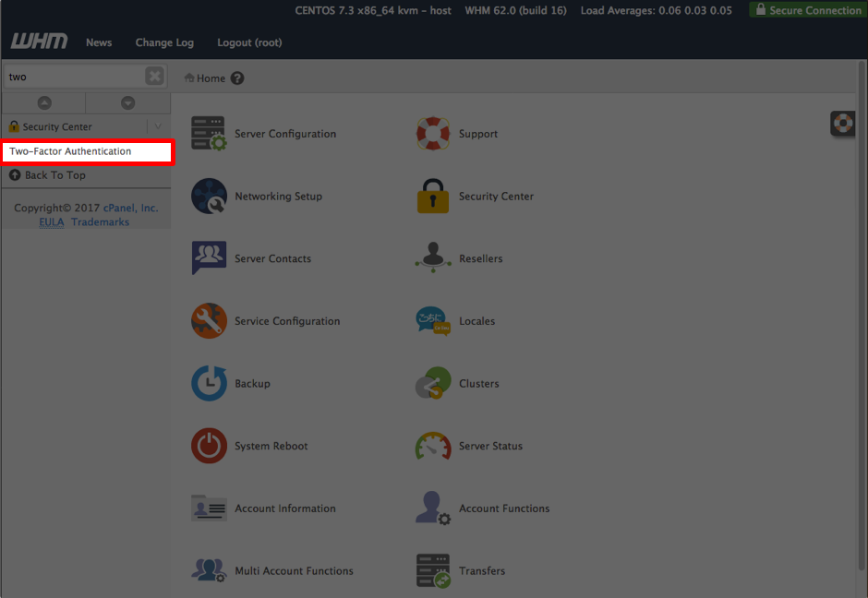The height and width of the screenshot is (598, 868).
Task: Click the up arrow above the sidebar results
Action: pyautogui.click(x=42, y=102)
